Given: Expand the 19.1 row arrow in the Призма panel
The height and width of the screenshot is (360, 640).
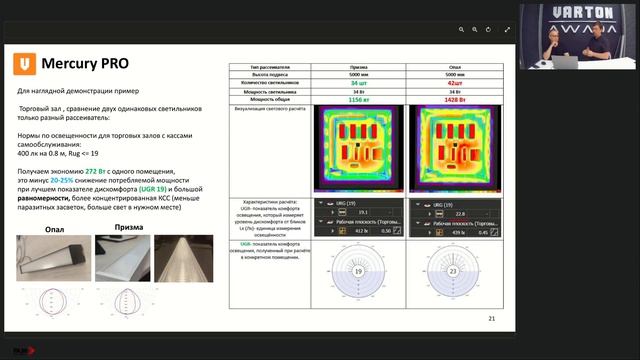Looking at the screenshot, I should pyautogui.click(x=333, y=212).
